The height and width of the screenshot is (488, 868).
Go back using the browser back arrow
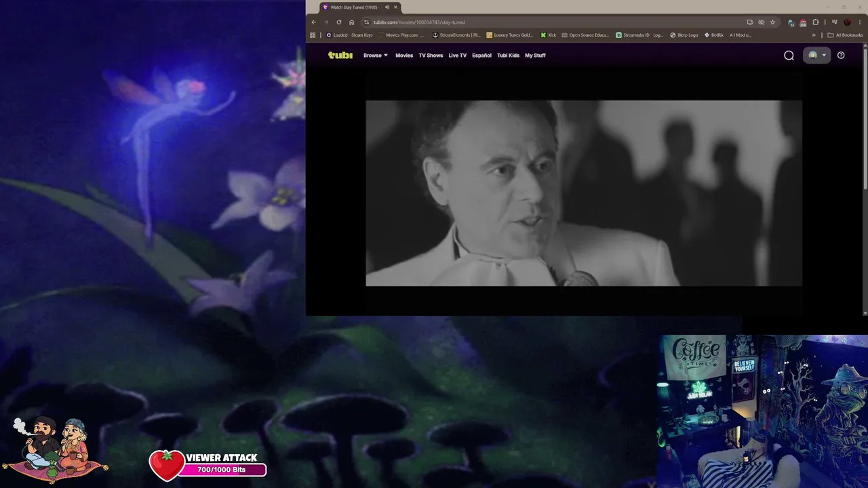click(x=313, y=22)
